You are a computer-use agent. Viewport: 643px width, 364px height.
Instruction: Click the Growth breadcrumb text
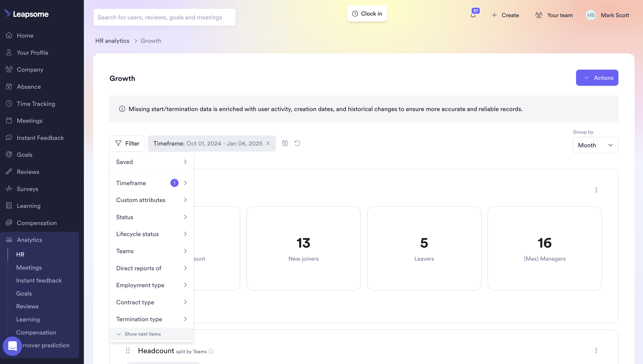pos(151,41)
